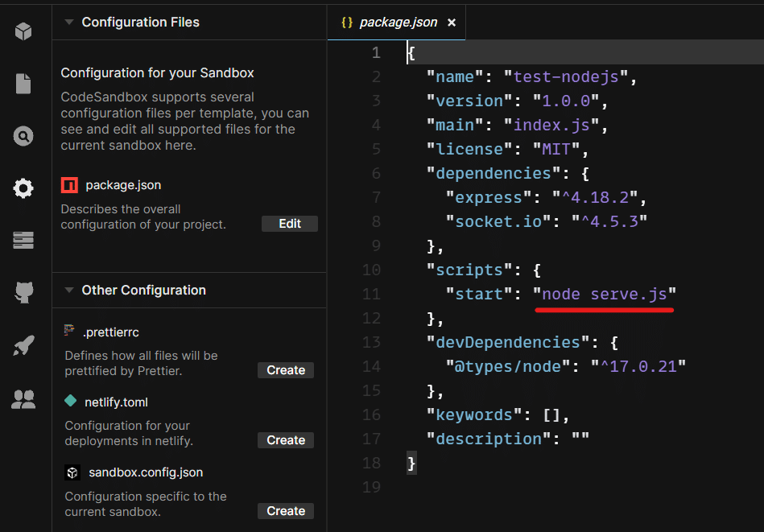The image size is (764, 532).
Task: Click the "keywords" key
Action: [x=474, y=415]
